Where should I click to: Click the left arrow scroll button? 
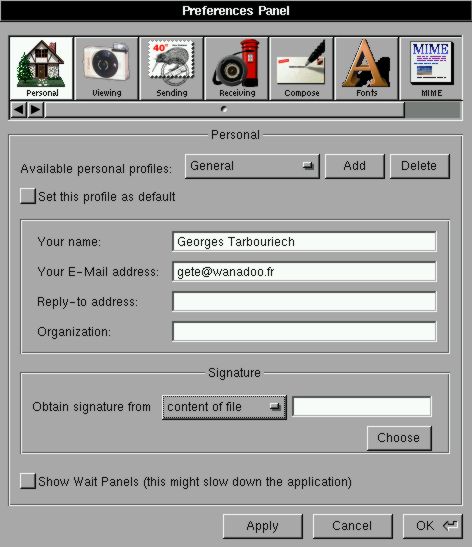[x=19, y=110]
